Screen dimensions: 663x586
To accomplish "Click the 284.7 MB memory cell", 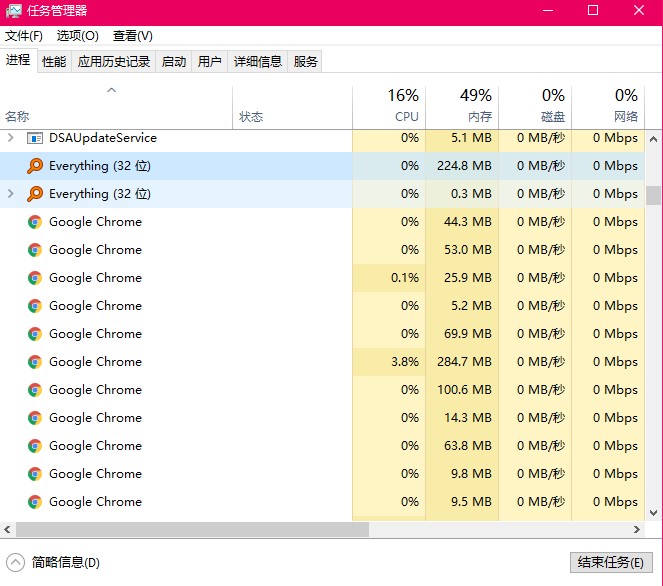I will (462, 362).
